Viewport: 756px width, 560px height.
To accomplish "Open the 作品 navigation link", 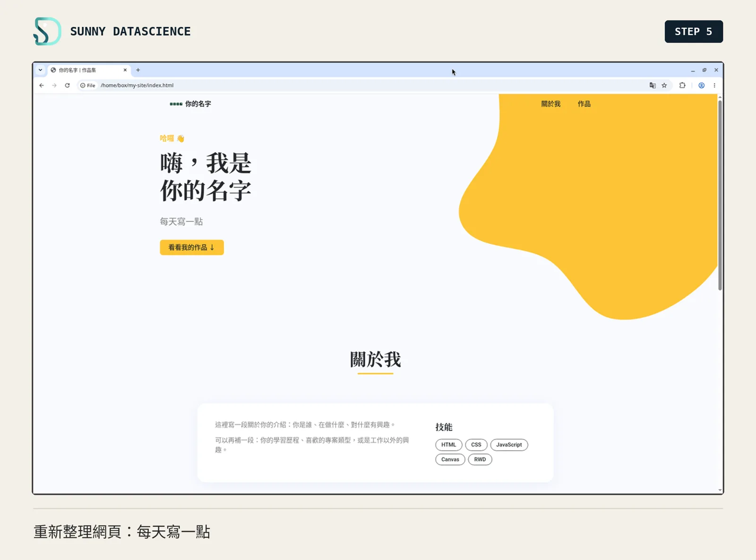I will tap(584, 104).
